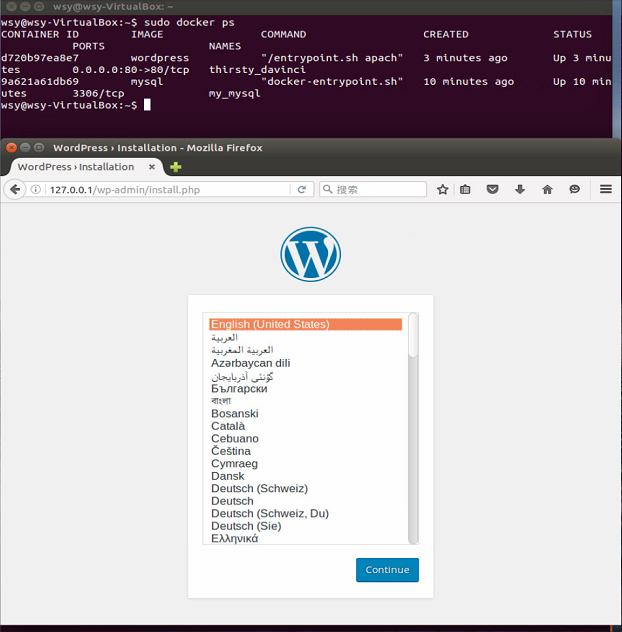Screen dimensions: 622x632
Task: Show bookmarks list icon
Action: [x=465, y=189]
